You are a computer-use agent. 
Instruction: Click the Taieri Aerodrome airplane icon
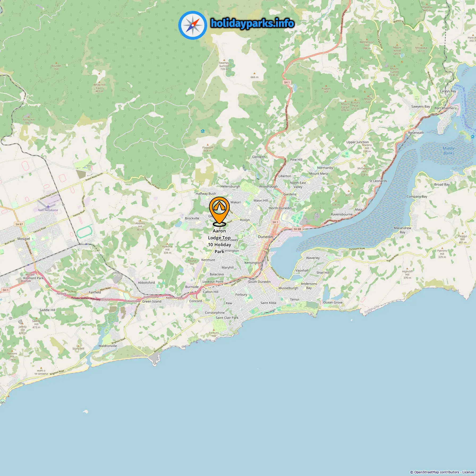click(x=48, y=206)
